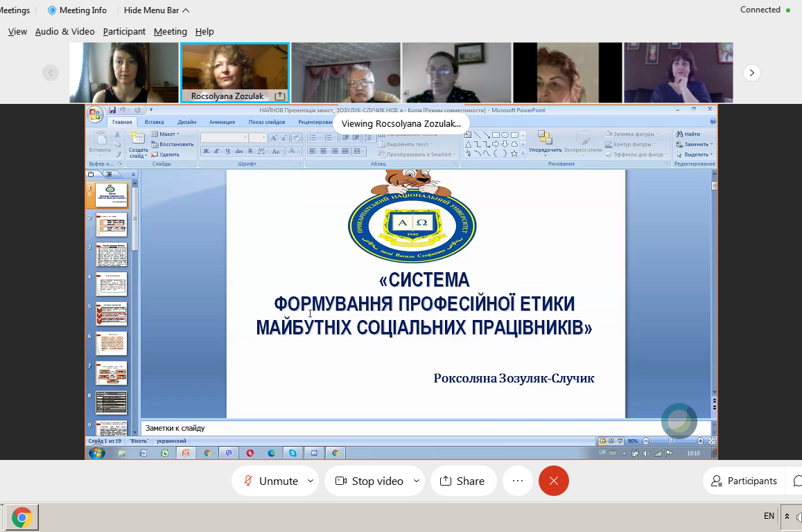Select Rocsolyana Zozulak's video thumbnail

234,68
